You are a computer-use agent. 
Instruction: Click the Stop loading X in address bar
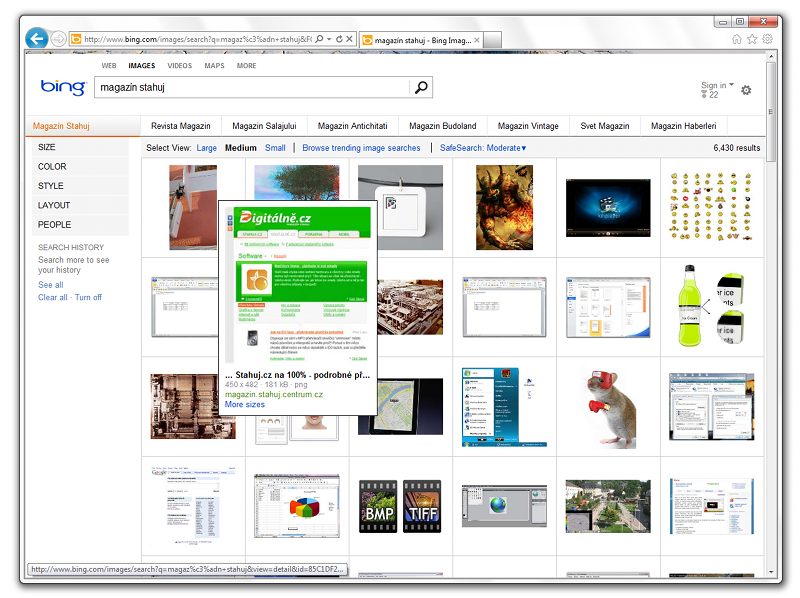point(349,39)
